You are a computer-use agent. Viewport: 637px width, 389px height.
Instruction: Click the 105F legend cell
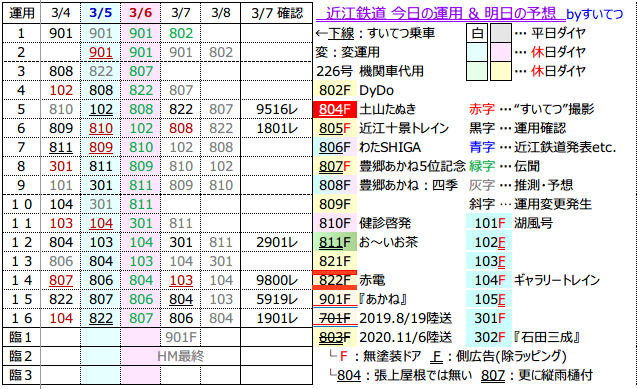[489, 299]
